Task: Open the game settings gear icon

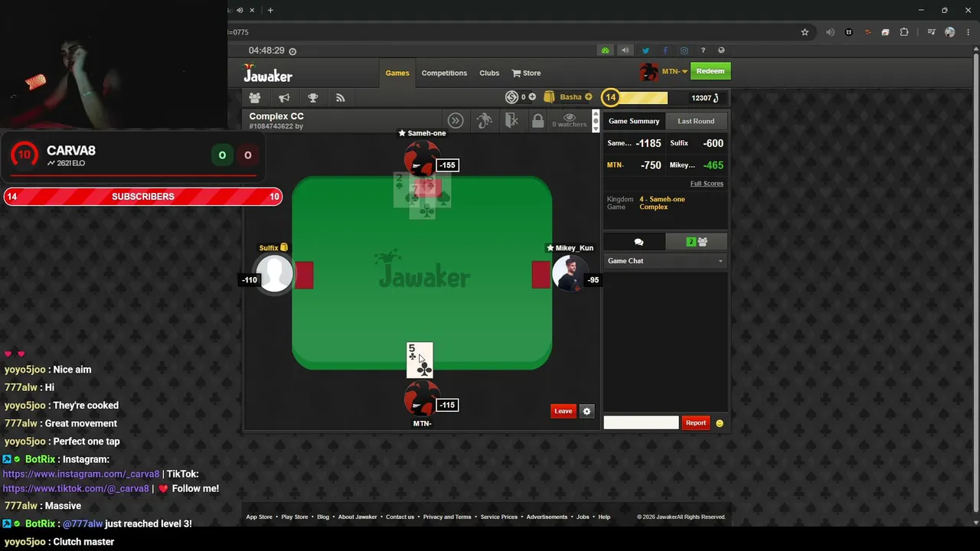Action: (x=586, y=411)
